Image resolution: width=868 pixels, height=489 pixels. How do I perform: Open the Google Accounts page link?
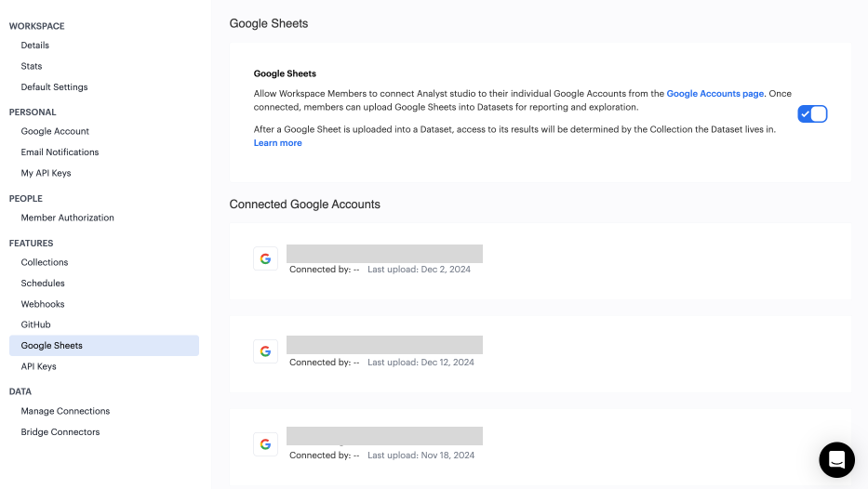coord(714,94)
